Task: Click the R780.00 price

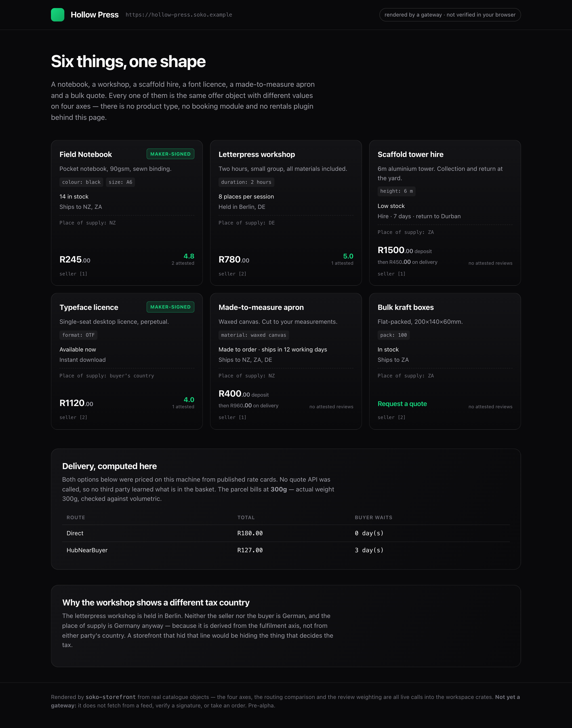Action: click(x=234, y=259)
